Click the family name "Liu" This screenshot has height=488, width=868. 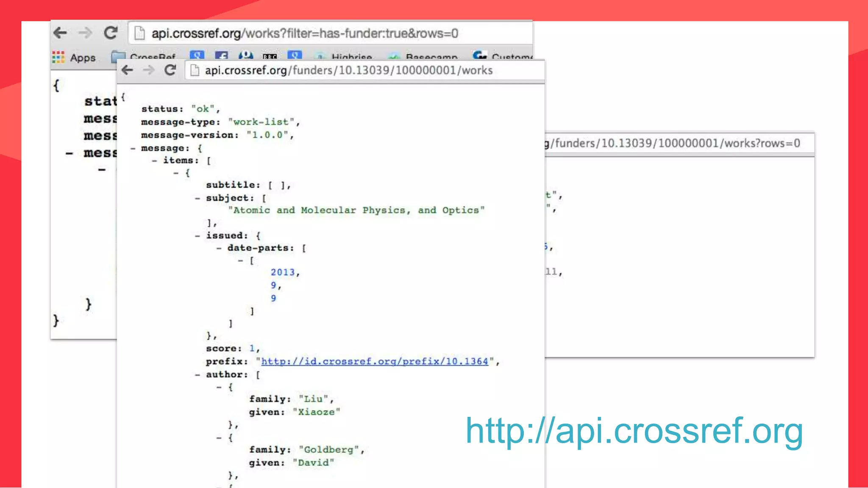coord(314,399)
